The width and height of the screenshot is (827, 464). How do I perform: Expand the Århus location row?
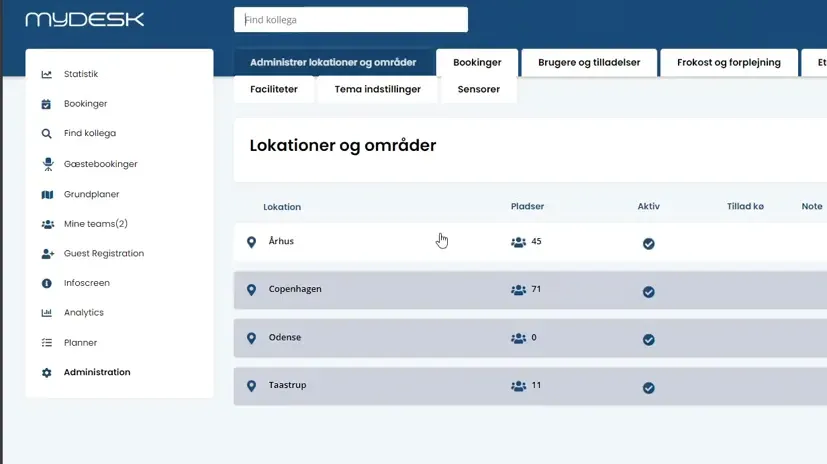[x=530, y=242]
